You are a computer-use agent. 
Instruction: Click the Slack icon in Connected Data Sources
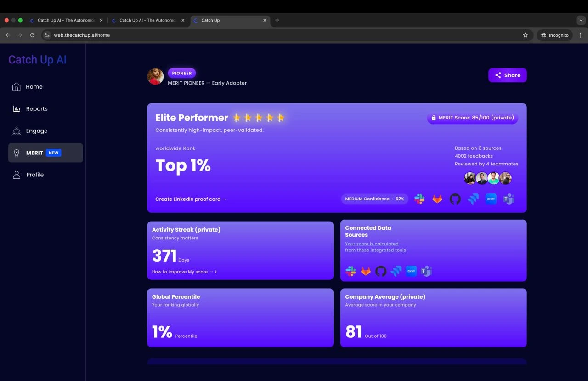click(x=351, y=271)
